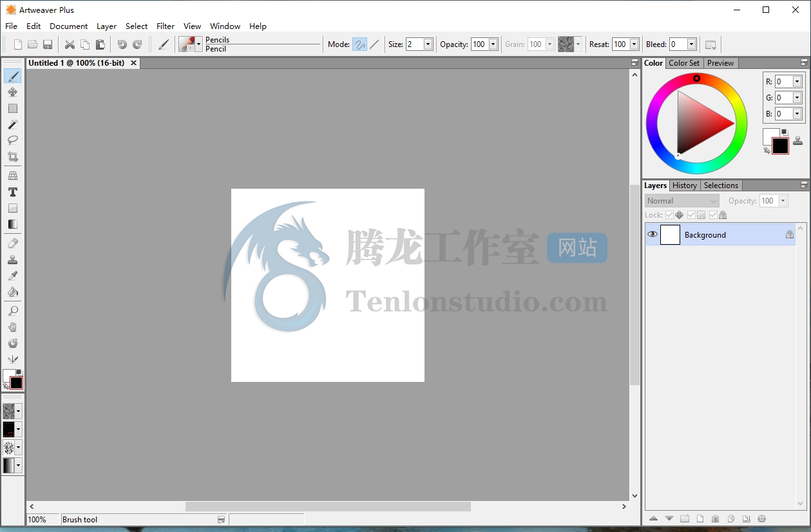
Task: Close the Untitled 1 document tab
Action: (x=133, y=63)
